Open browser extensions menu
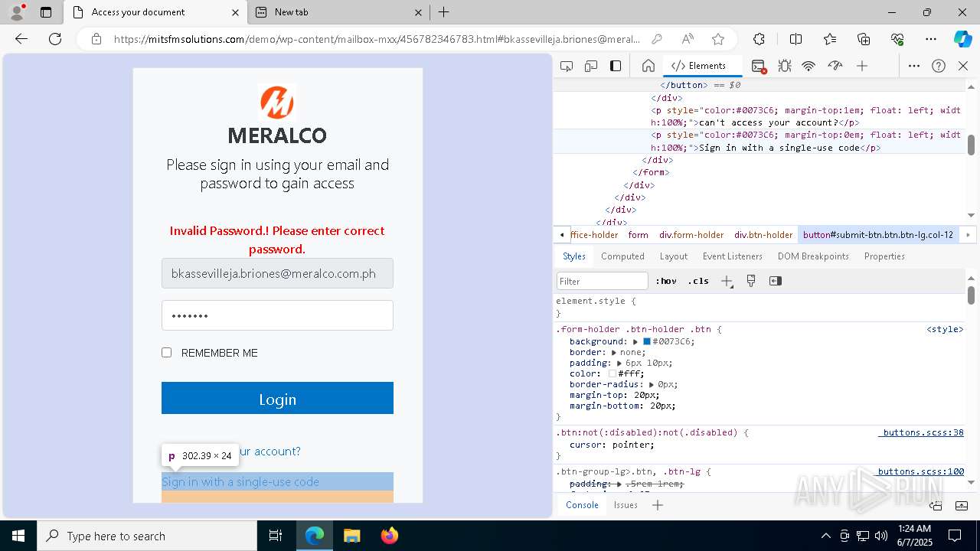The height and width of the screenshot is (551, 980). click(759, 39)
